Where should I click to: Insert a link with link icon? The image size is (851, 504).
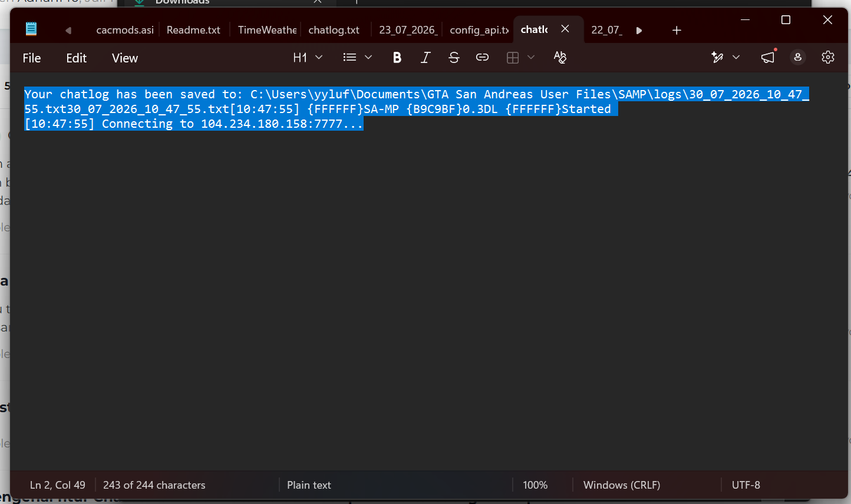[x=482, y=57]
